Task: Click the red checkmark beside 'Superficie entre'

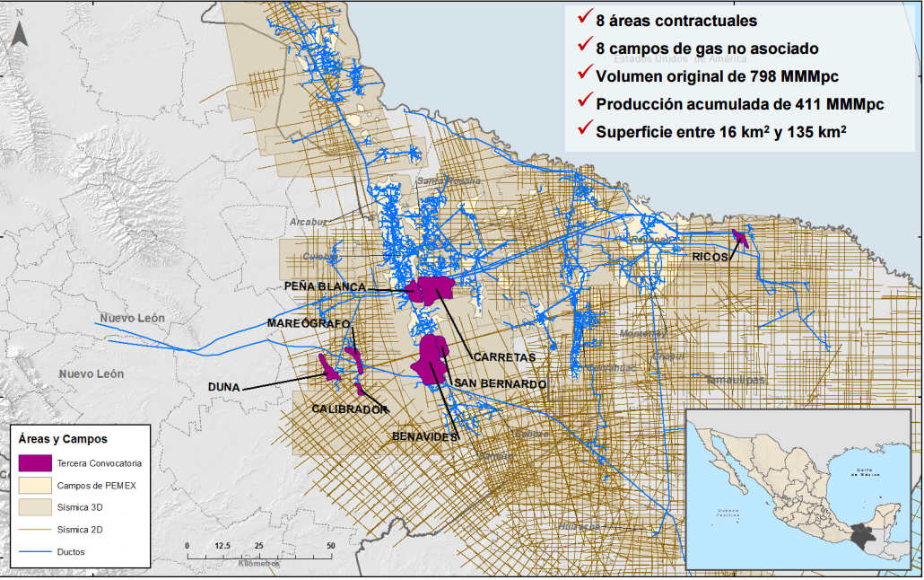Action: (585, 127)
